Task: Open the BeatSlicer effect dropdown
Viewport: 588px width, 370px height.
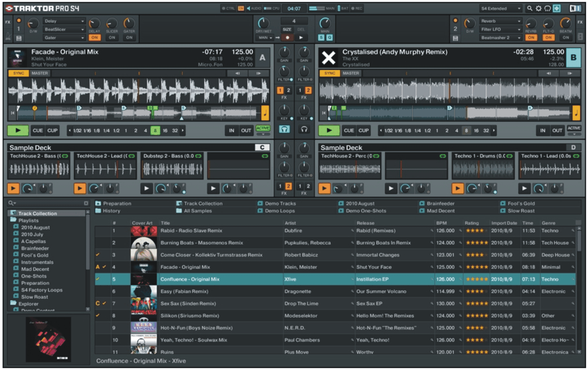Action: [64, 29]
